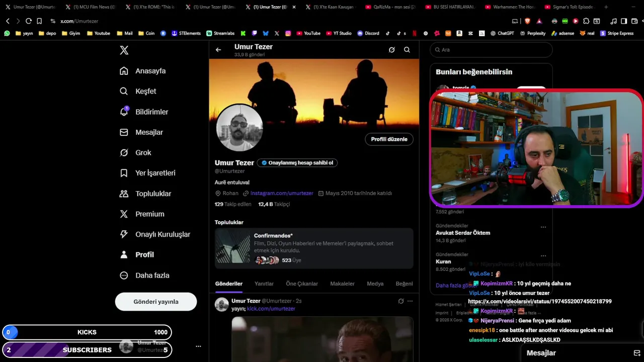Screen dimensions: 644x362
Task: Open Keşfet in the sidebar
Action: [138, 92]
